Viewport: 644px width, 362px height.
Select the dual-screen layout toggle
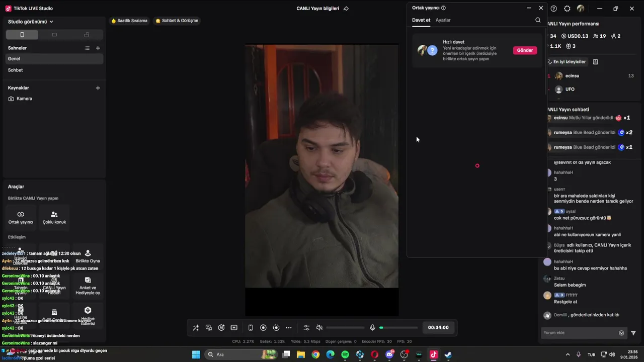[x=87, y=35]
